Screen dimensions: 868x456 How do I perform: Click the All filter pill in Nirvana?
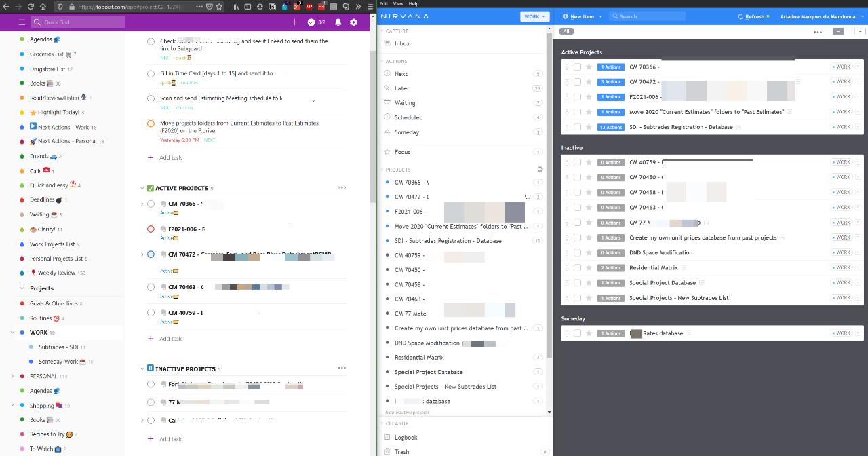point(566,31)
